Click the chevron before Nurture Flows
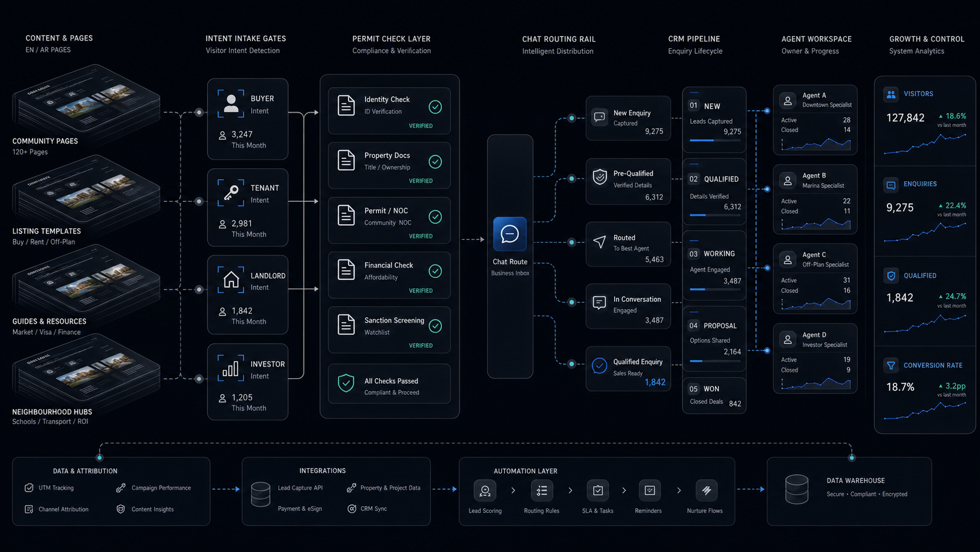The height and width of the screenshot is (552, 980). pyautogui.click(x=679, y=490)
